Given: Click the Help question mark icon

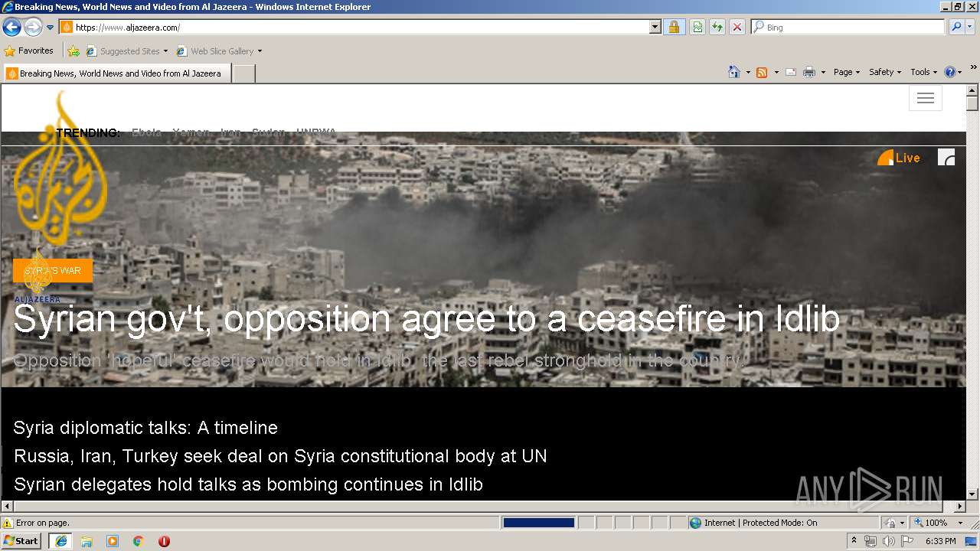Looking at the screenshot, I should click(950, 72).
